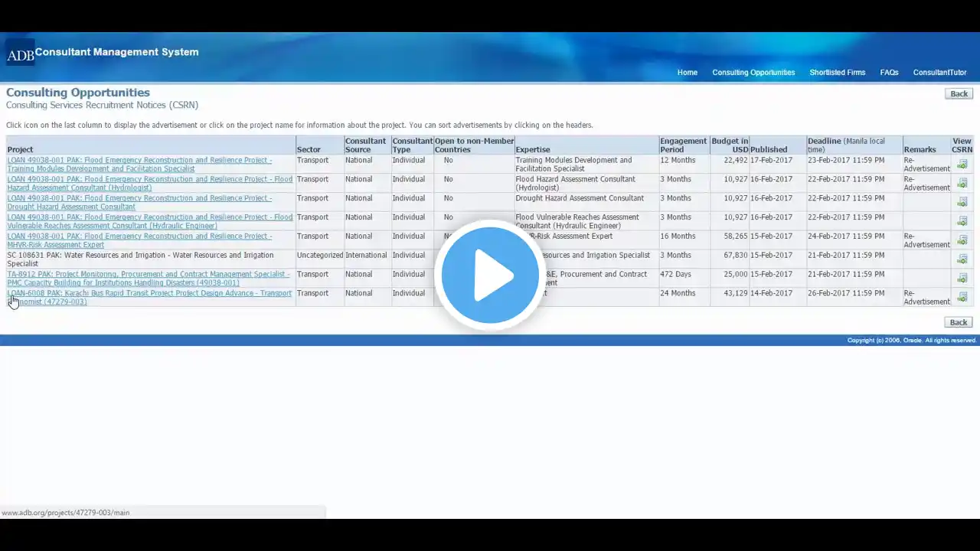Click the deadline 26-Feb-2017 11:59 PM
980x551 pixels.
pyautogui.click(x=846, y=293)
